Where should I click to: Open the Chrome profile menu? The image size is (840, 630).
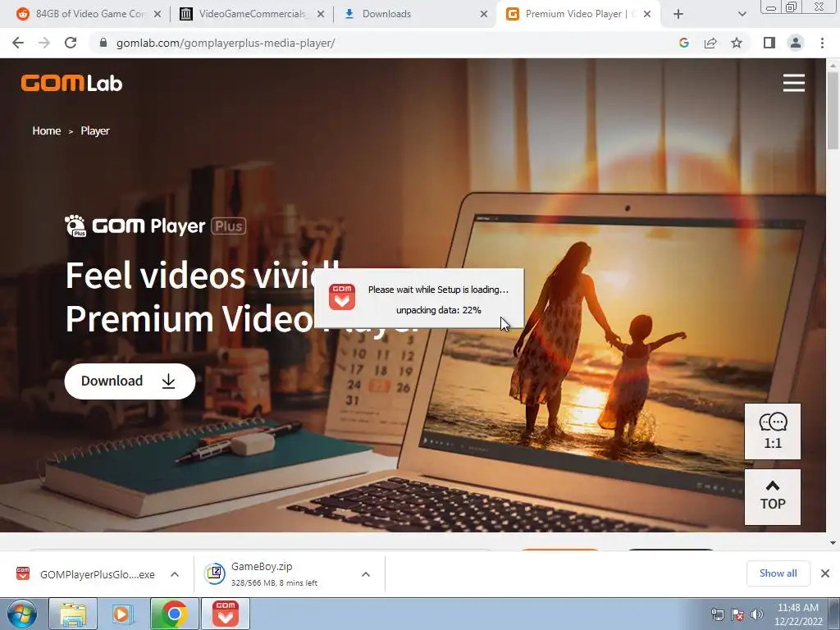(x=796, y=43)
